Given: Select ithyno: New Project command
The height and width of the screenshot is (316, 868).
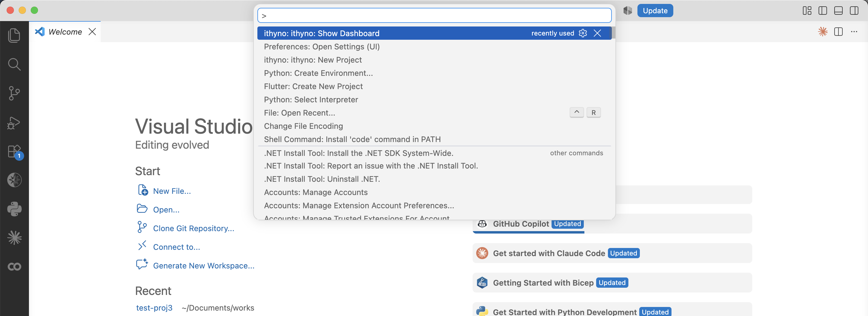Looking at the screenshot, I should [x=434, y=60].
